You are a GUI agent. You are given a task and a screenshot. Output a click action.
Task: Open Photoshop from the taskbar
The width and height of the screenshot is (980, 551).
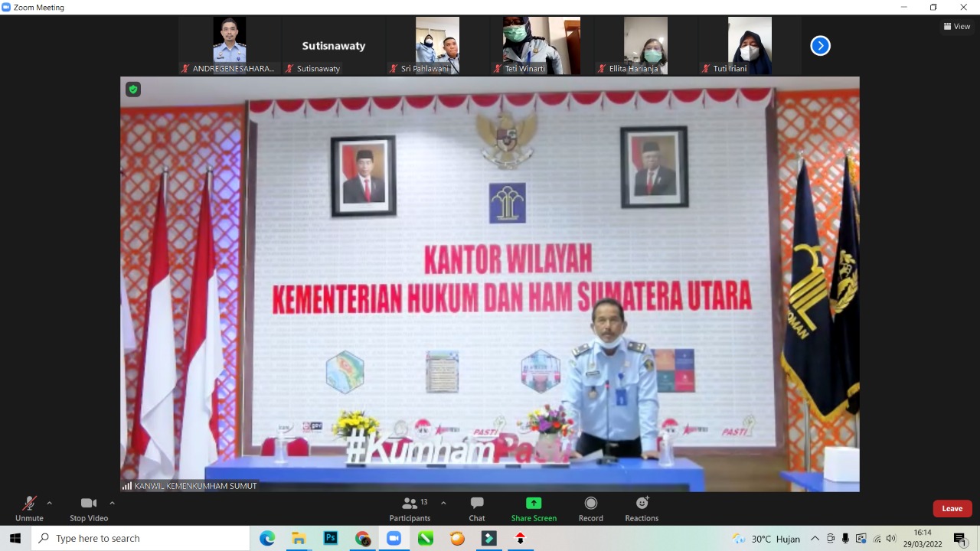click(x=331, y=538)
